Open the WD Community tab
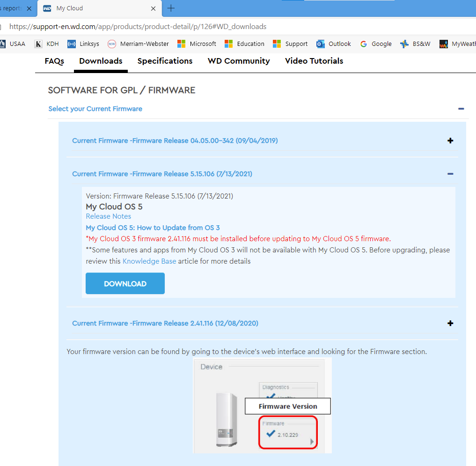This screenshot has width=476, height=466. point(239,61)
